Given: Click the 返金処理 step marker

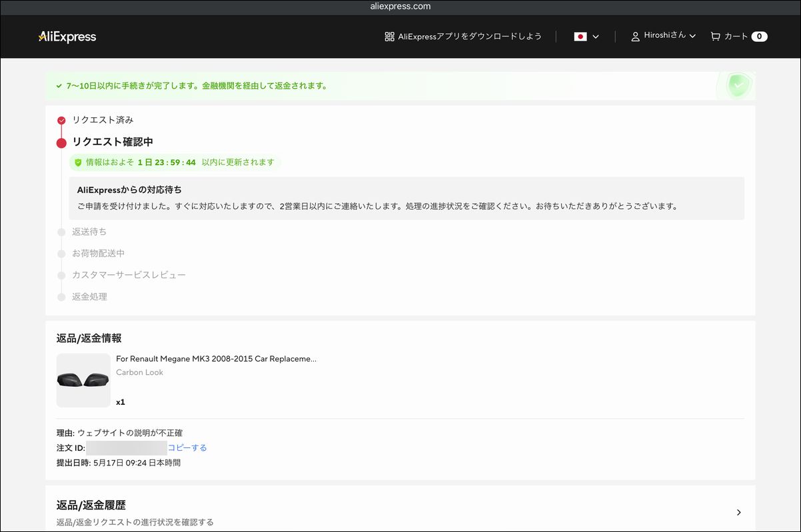Looking at the screenshot, I should pos(61,298).
